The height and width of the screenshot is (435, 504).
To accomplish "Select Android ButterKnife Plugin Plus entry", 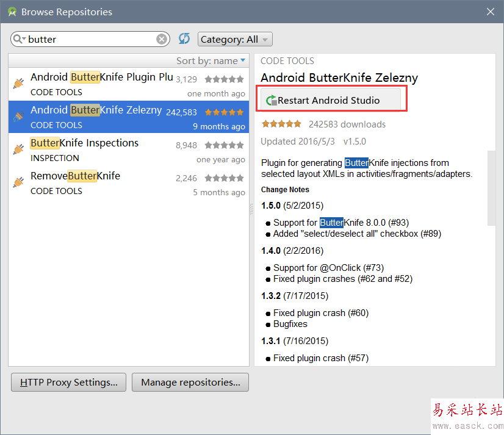I will click(x=129, y=84).
